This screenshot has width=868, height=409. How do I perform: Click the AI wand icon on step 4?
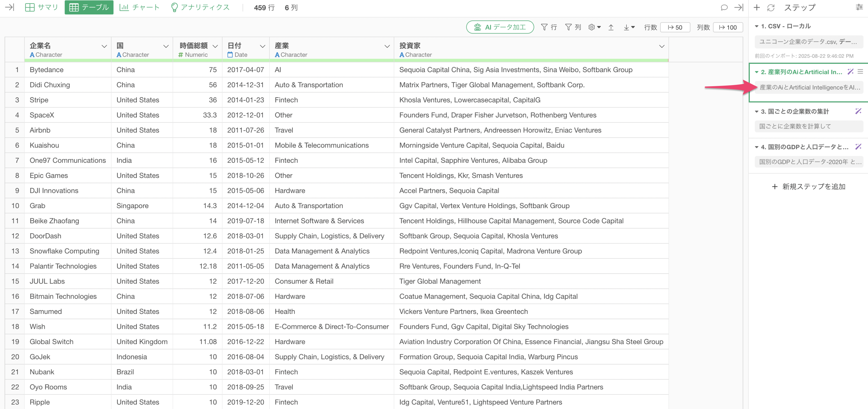pyautogui.click(x=858, y=146)
